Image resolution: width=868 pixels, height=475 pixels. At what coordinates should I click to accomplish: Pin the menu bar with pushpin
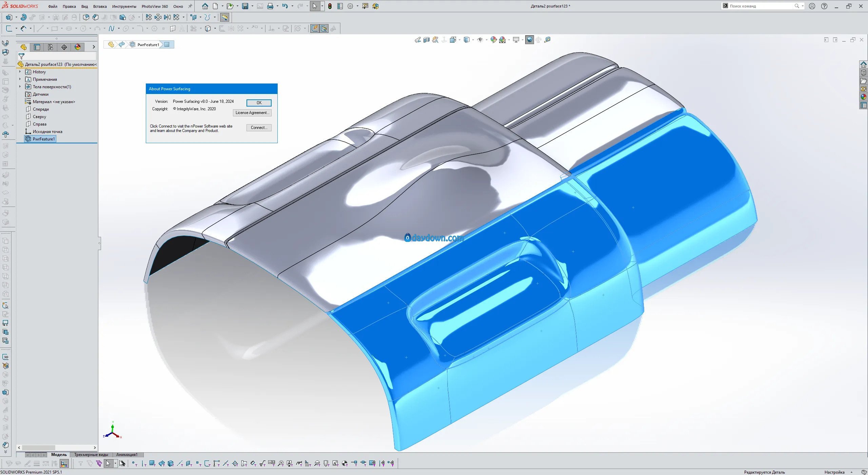coord(190,6)
